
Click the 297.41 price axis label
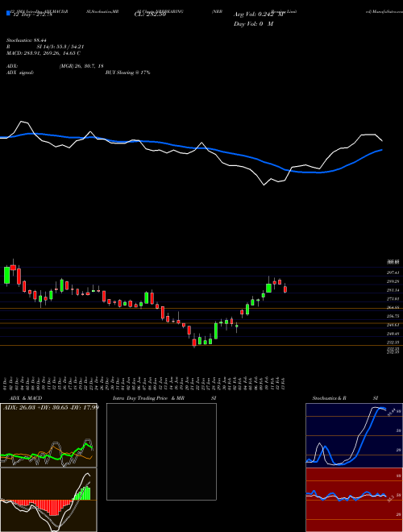(393, 272)
